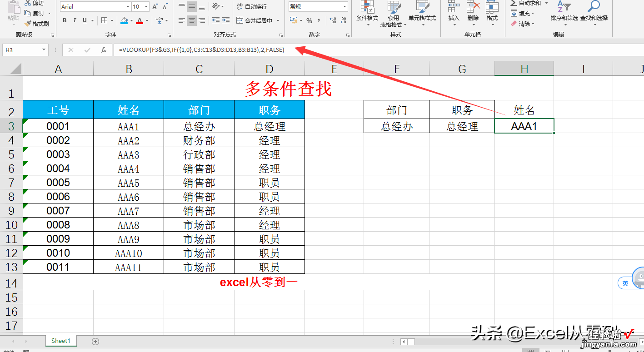Toggle Wrap Text (自动换行)
Image resolution: width=644 pixels, height=352 pixels.
252,6
